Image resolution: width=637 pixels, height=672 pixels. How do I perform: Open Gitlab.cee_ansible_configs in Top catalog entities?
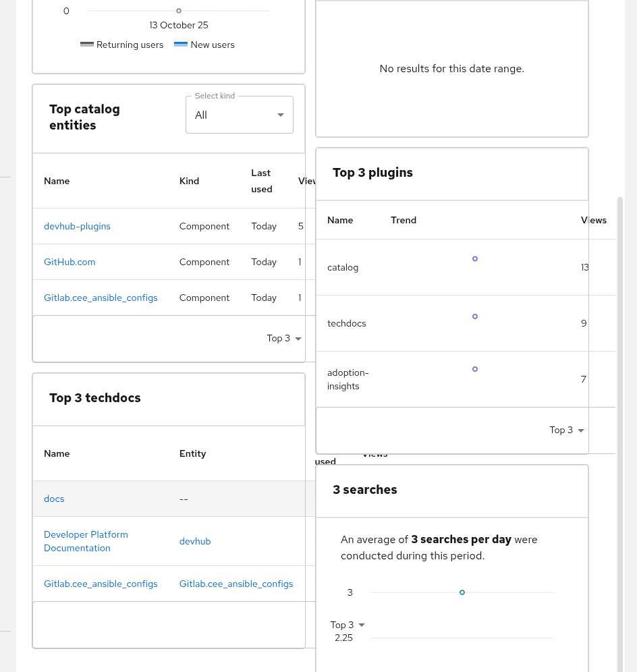[x=101, y=298]
